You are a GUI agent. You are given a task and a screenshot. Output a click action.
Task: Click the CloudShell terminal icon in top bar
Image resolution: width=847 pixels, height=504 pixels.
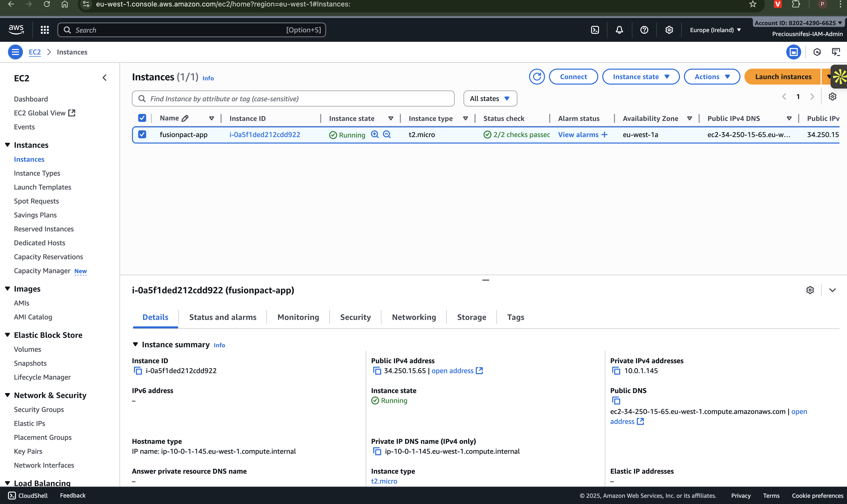click(x=595, y=30)
